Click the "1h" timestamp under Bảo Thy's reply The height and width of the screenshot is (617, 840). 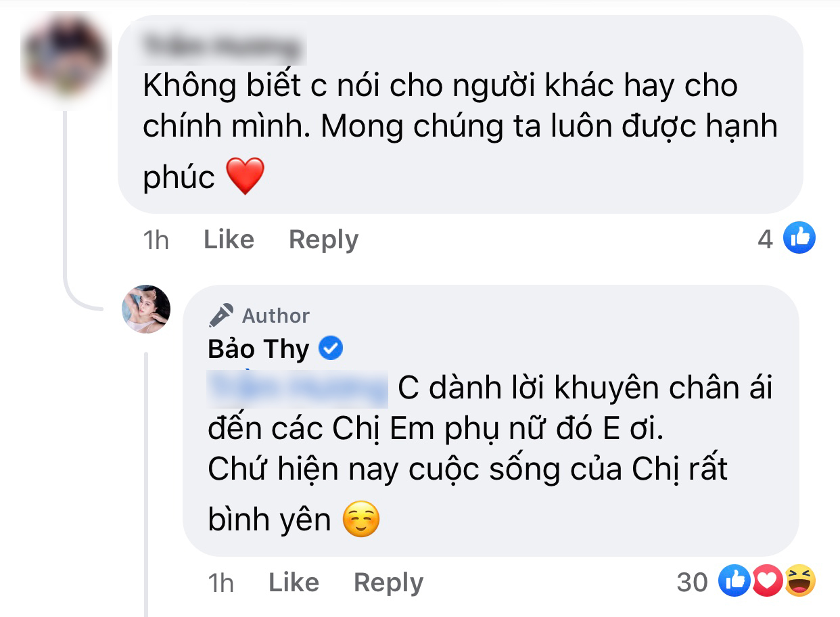[x=220, y=582]
